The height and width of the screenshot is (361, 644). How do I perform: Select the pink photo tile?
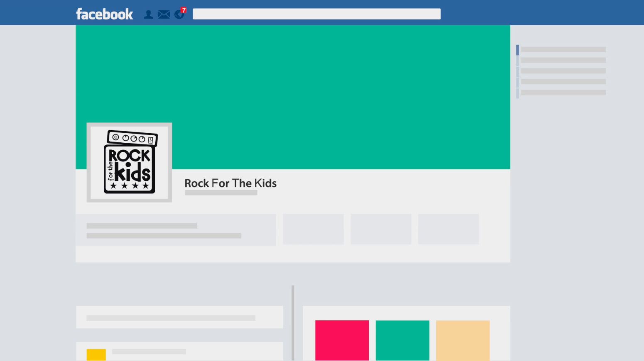point(342,340)
